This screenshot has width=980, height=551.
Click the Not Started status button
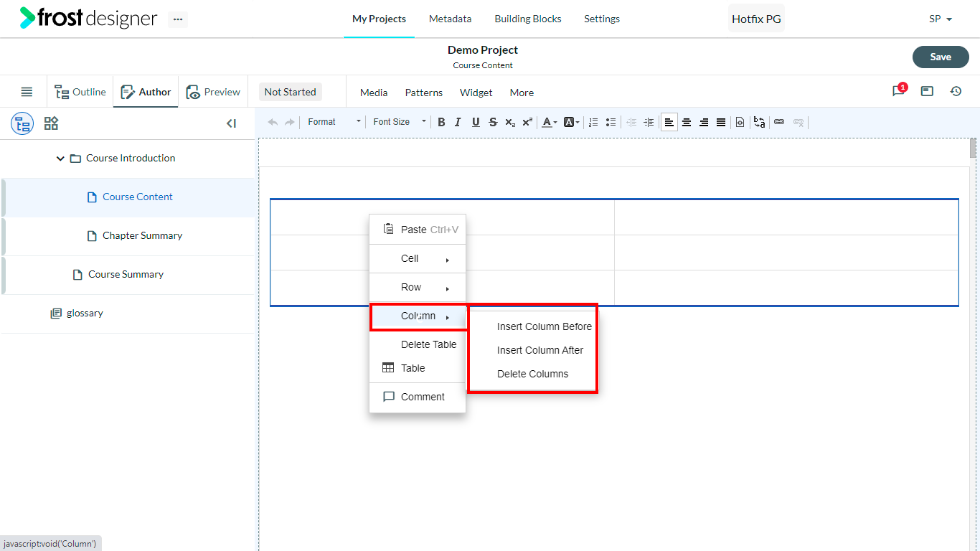point(290,92)
